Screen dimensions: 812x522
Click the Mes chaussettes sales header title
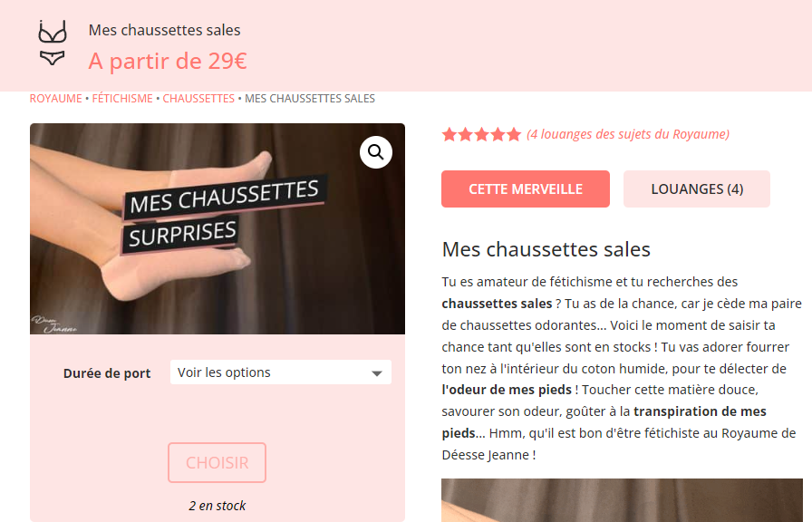click(165, 30)
